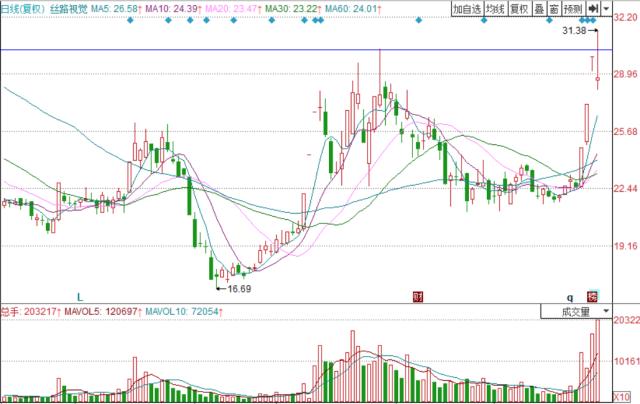The image size is (640, 404).
Task: Click the 32.20 price axis label
Action: (626, 17)
